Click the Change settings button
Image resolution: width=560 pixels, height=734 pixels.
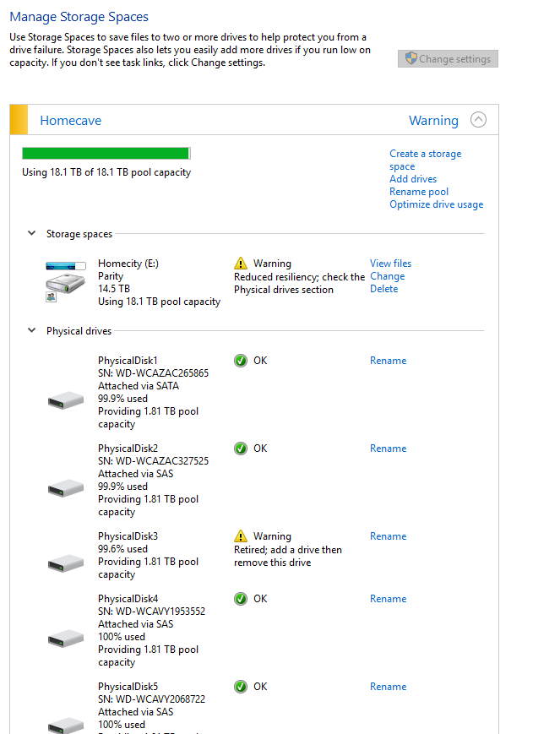[x=449, y=59]
